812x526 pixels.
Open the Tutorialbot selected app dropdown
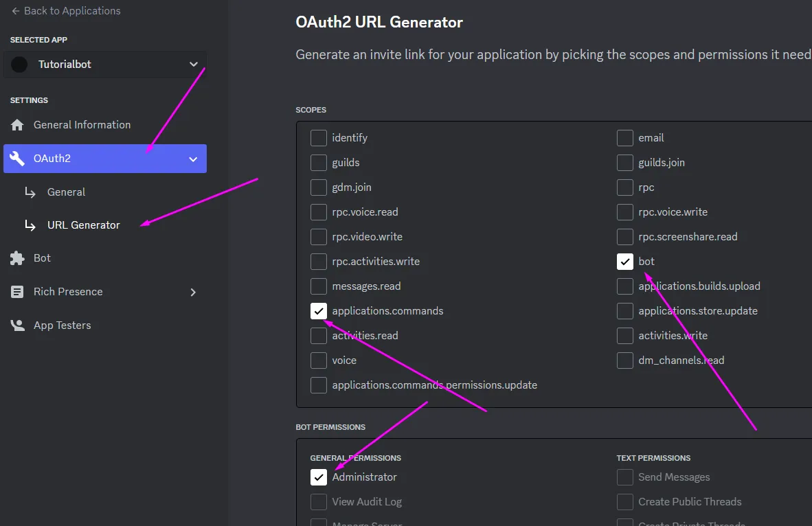tap(105, 64)
